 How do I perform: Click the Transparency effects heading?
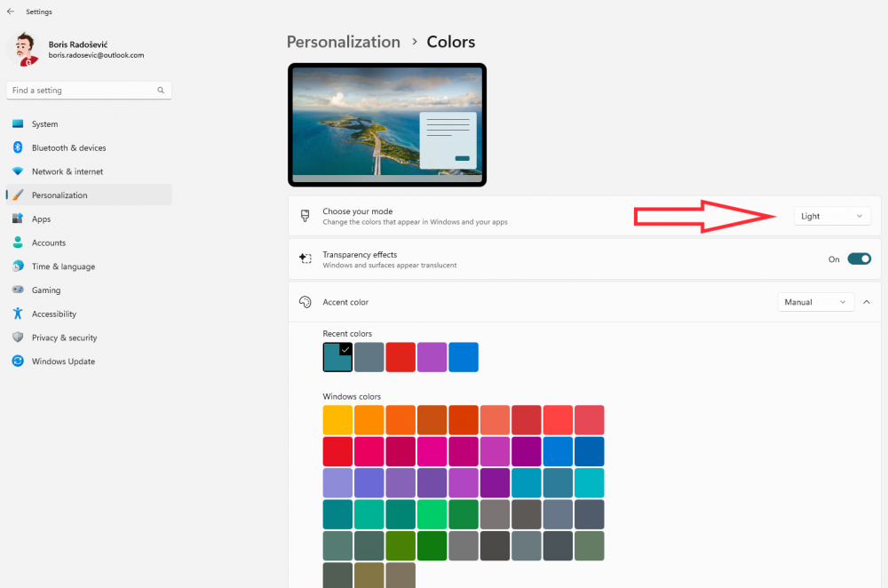tap(360, 254)
